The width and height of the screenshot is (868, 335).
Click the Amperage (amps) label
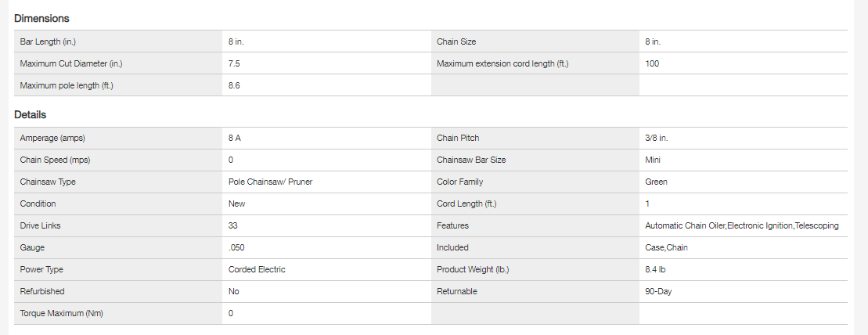click(52, 138)
